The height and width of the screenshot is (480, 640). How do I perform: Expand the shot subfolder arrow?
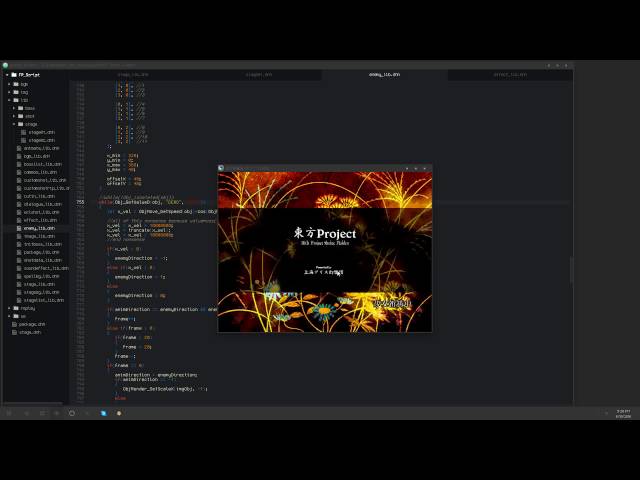click(x=14, y=116)
